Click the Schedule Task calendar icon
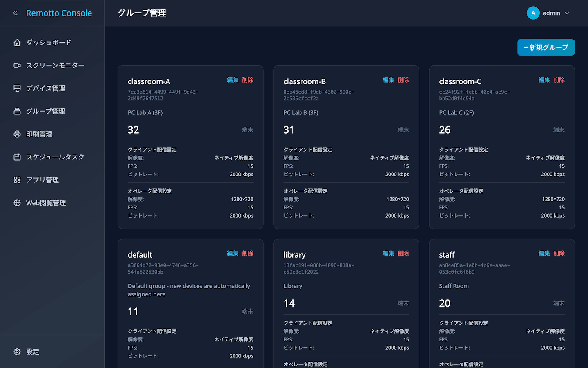The width and height of the screenshot is (588, 368). click(x=17, y=157)
